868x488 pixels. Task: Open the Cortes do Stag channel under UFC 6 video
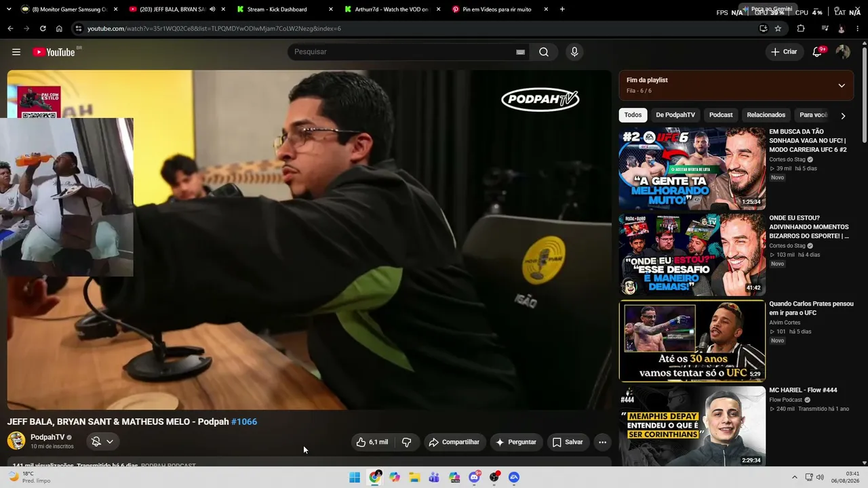(787, 160)
